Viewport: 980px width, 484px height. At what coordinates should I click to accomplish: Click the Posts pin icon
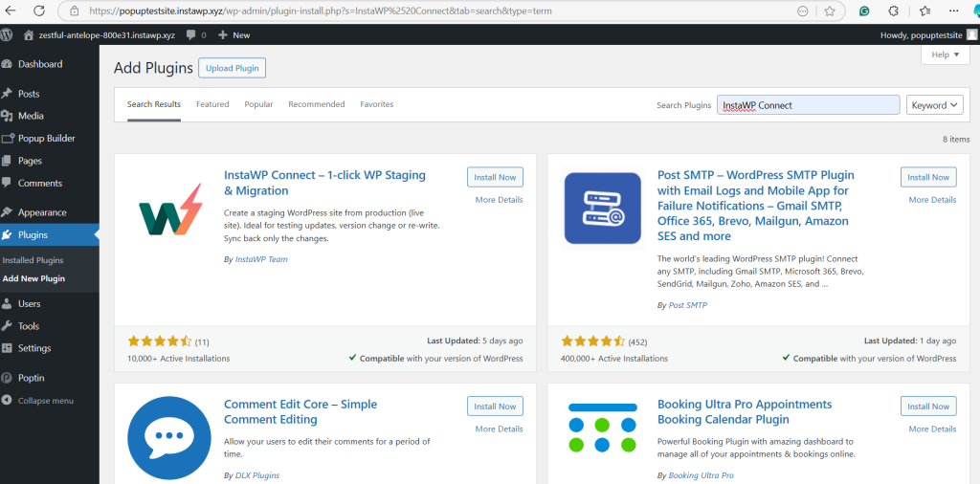point(8,94)
